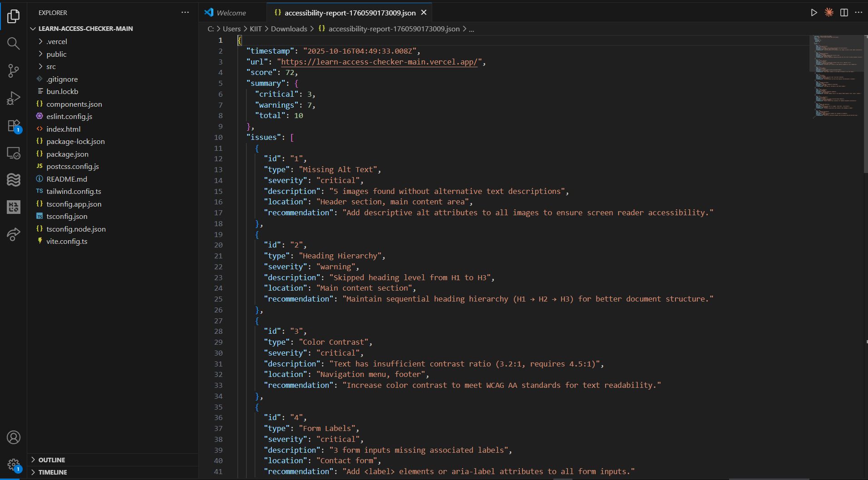
Task: Open README.md from the file tree
Action: coord(113,179)
